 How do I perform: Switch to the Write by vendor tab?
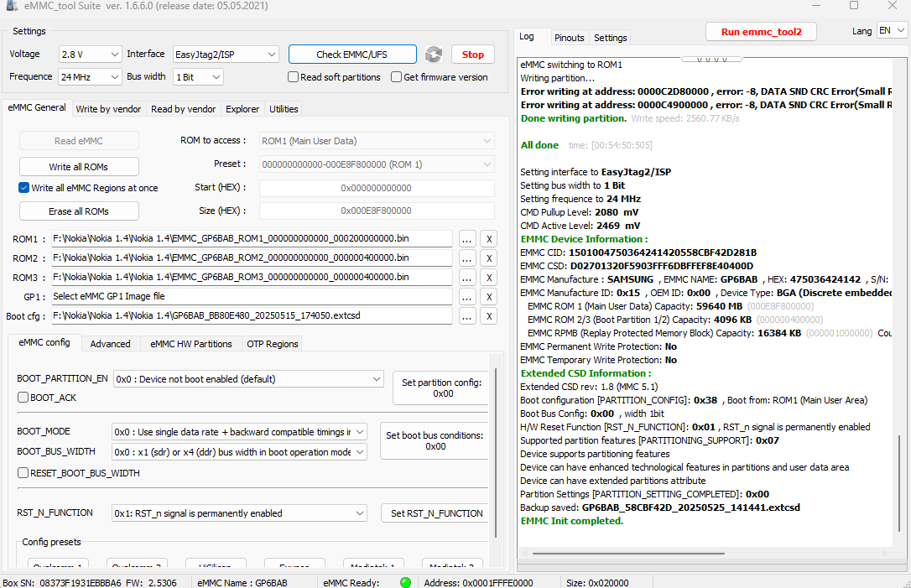109,109
